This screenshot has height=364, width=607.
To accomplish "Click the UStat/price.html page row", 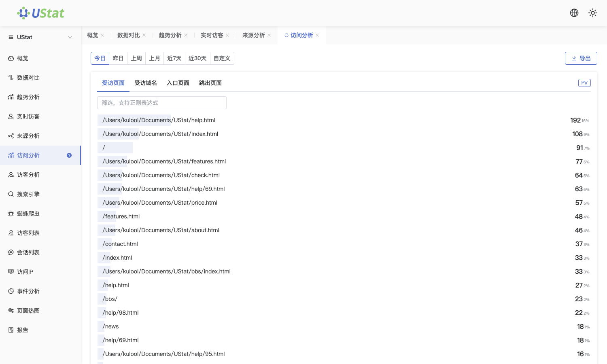I will (x=344, y=203).
